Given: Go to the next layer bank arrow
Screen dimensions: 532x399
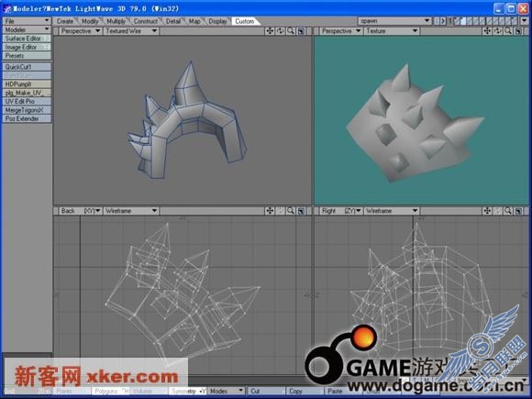Looking at the screenshot, I should 443,21.
